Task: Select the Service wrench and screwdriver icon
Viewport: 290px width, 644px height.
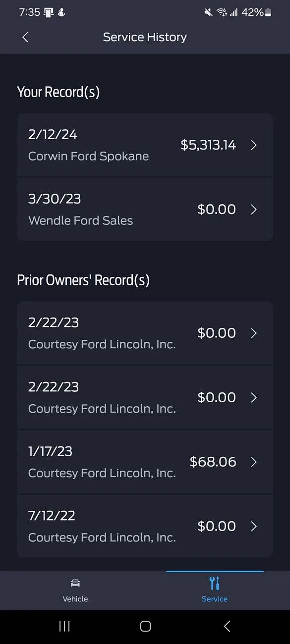Action: 215,583
